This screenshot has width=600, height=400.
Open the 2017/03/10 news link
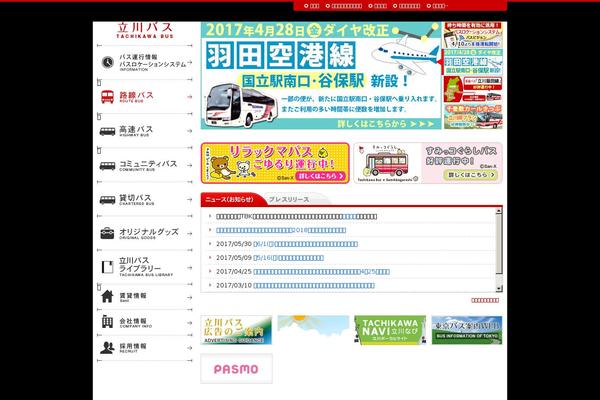pyautogui.click(x=314, y=286)
